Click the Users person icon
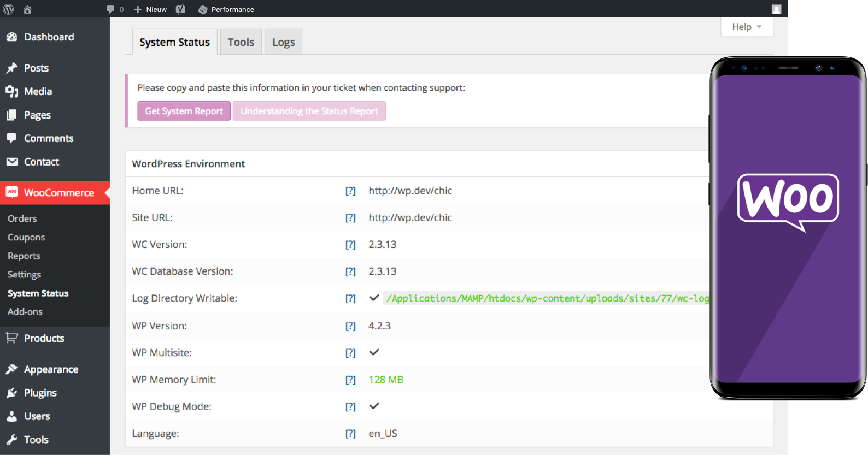The width and height of the screenshot is (868, 455). click(12, 416)
